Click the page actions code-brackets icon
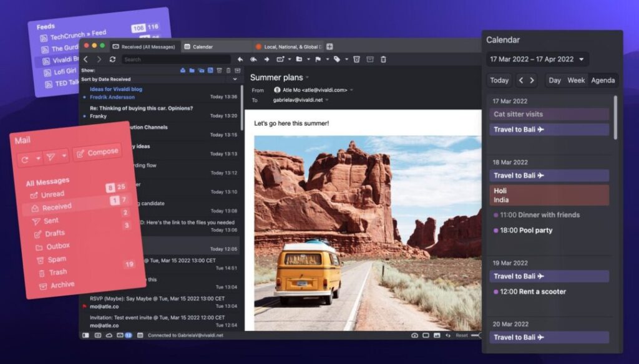 (448, 335)
